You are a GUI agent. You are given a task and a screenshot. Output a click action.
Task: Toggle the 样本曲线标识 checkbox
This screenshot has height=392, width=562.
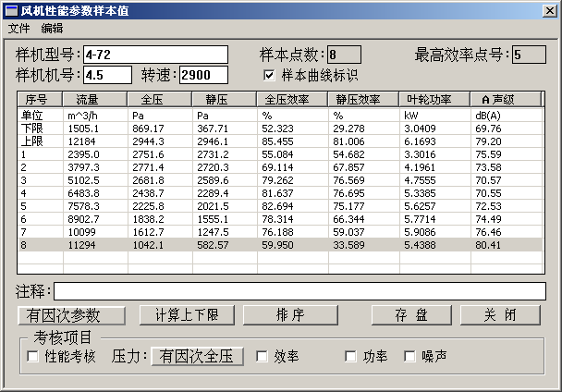pyautogui.click(x=270, y=75)
